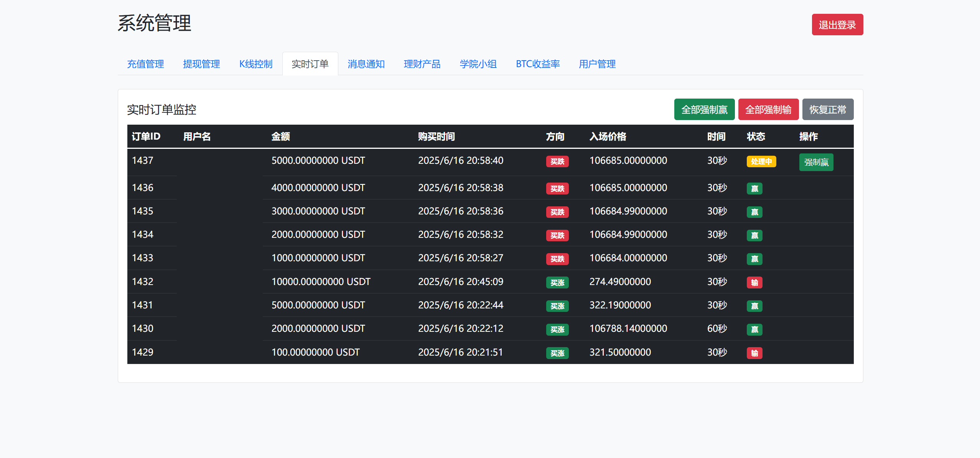Click the 强制赢 action button on order 1437

tap(816, 162)
